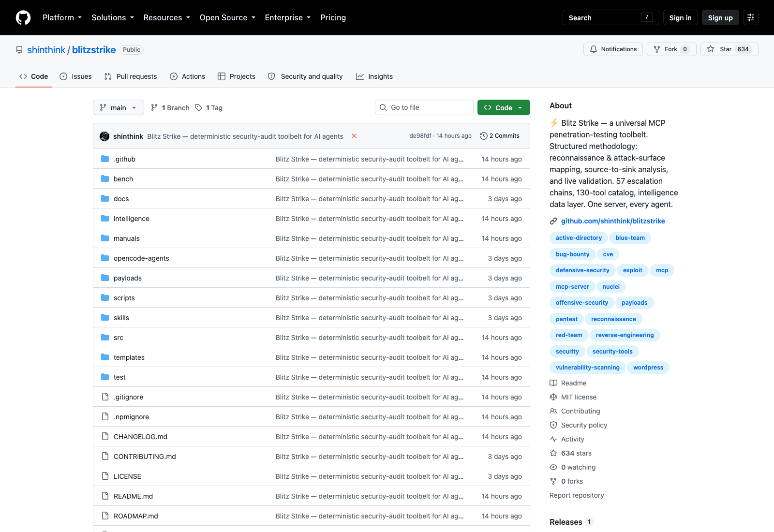Focus the Go to file input
The image size is (774, 532).
pos(424,107)
